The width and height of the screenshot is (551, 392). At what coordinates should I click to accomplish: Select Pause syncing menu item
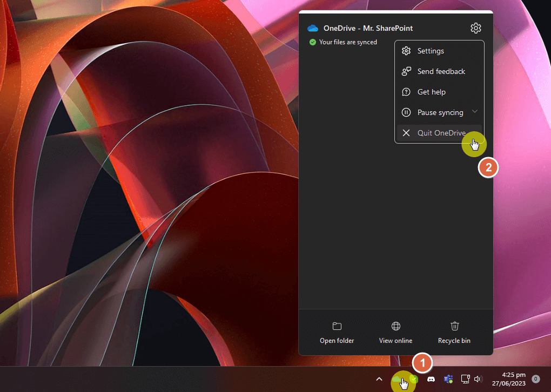pos(439,112)
